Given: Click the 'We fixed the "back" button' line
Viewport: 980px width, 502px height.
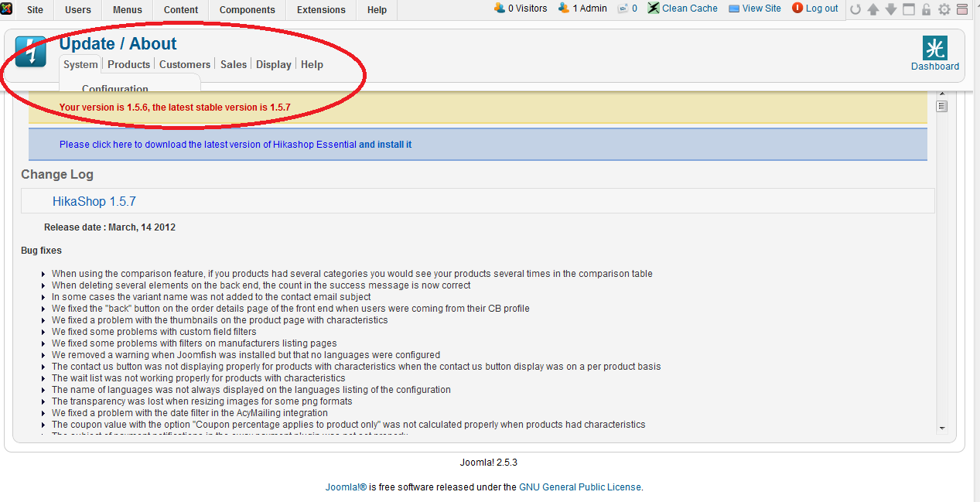Looking at the screenshot, I should pyautogui.click(x=291, y=309).
